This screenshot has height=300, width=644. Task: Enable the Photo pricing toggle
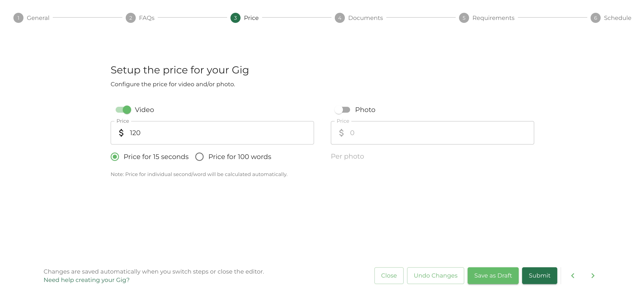343,110
